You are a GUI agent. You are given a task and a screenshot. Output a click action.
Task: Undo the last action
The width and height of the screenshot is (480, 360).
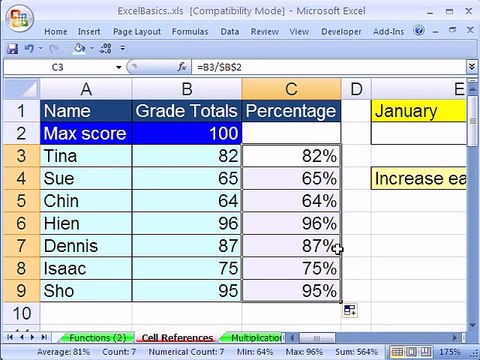click(x=29, y=49)
